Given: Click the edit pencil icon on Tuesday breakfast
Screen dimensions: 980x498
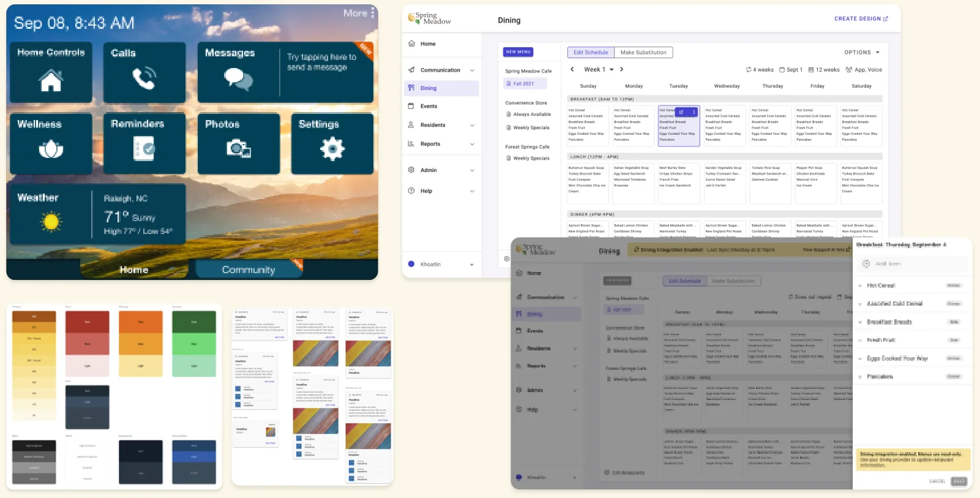Looking at the screenshot, I should [681, 112].
